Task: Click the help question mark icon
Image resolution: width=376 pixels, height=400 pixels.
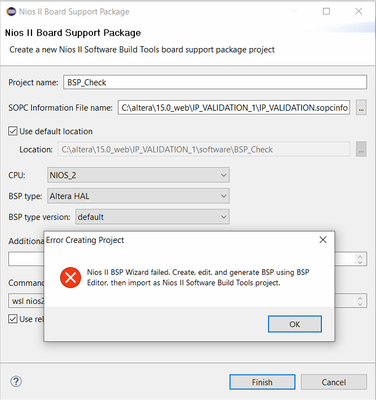Action: coord(16,381)
